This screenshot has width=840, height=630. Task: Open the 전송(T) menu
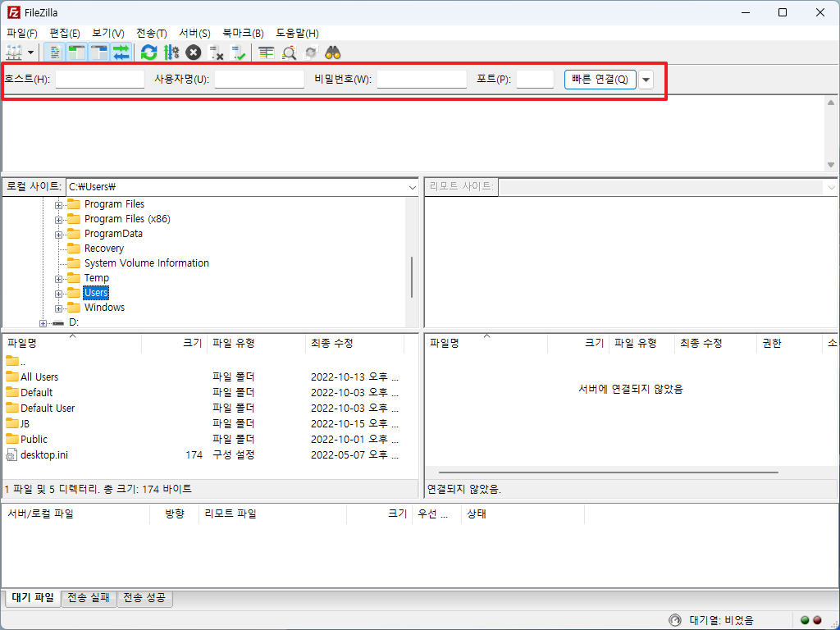pos(152,33)
